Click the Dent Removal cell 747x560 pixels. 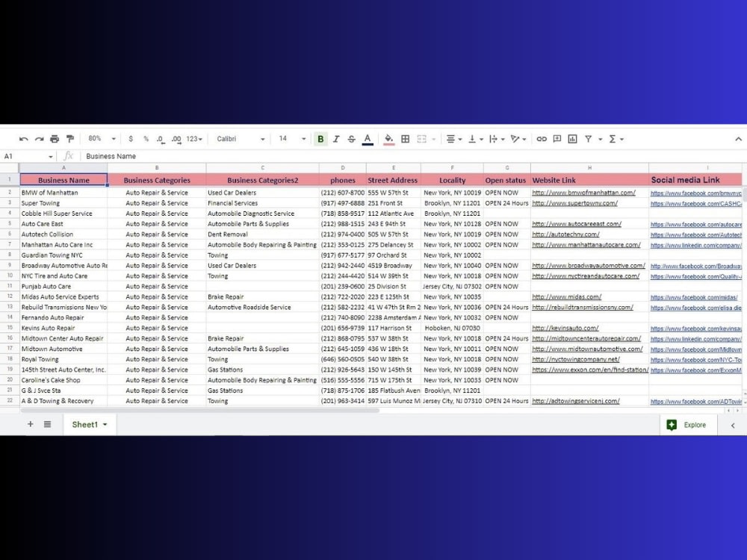(x=262, y=234)
